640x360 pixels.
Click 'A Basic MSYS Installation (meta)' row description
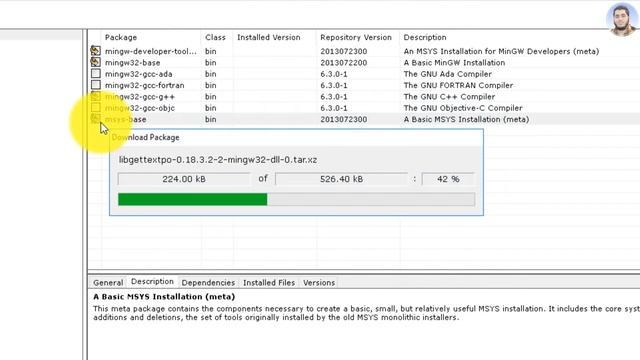coord(466,119)
